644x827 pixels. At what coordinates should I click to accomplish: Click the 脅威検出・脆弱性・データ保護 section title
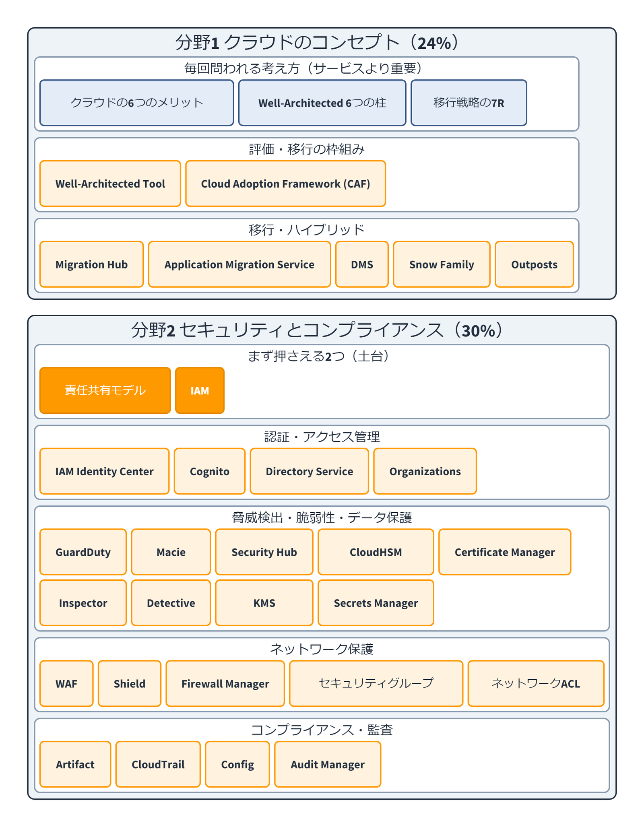(322, 518)
